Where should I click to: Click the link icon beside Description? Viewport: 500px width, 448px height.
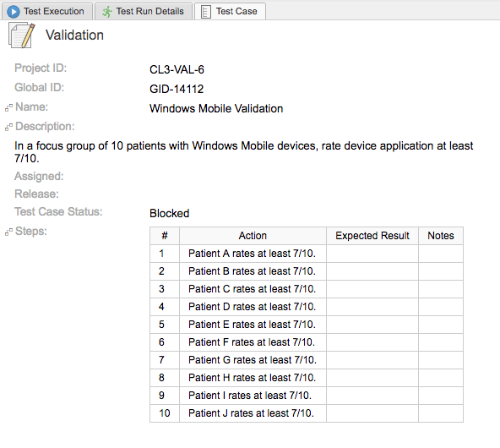tap(8, 127)
